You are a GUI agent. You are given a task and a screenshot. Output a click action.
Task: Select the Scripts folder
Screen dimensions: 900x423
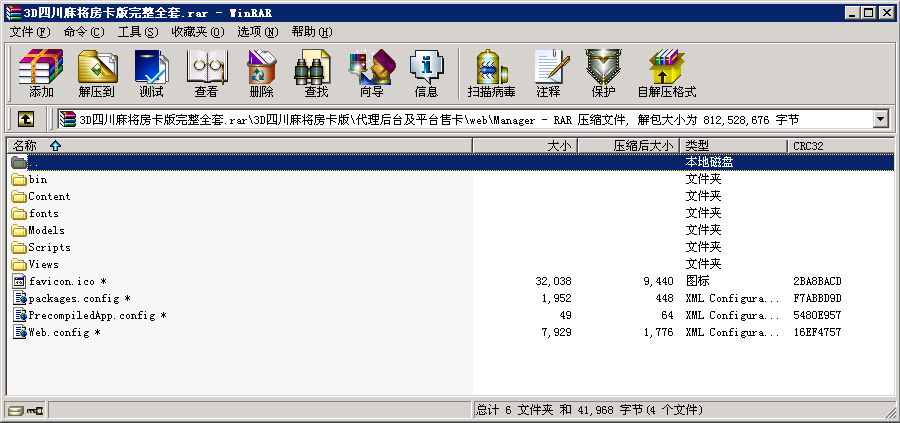[49, 247]
